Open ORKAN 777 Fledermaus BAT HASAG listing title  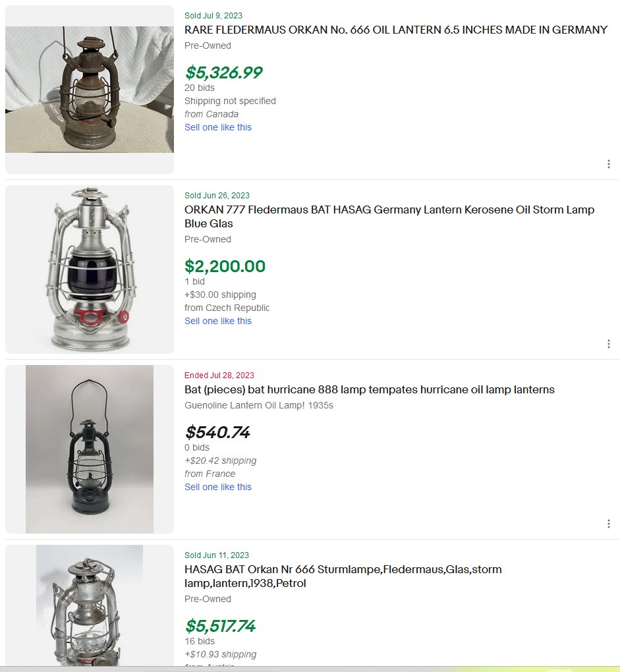[x=389, y=210]
